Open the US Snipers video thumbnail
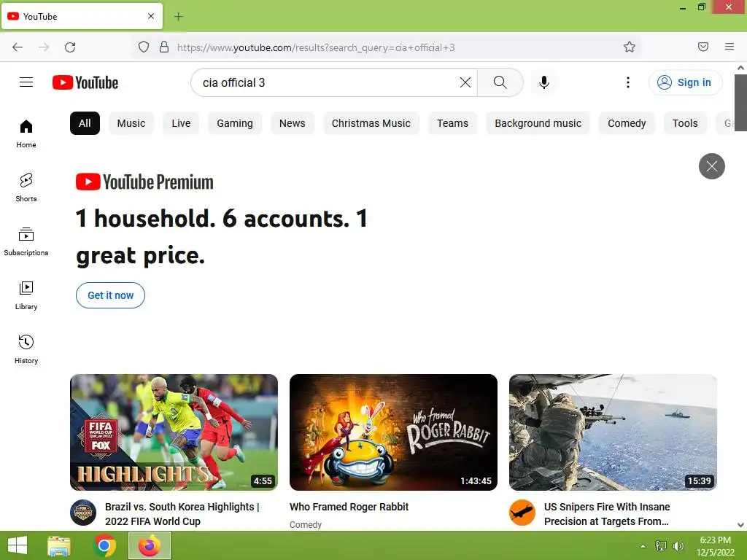Image resolution: width=747 pixels, height=560 pixels. [x=613, y=432]
